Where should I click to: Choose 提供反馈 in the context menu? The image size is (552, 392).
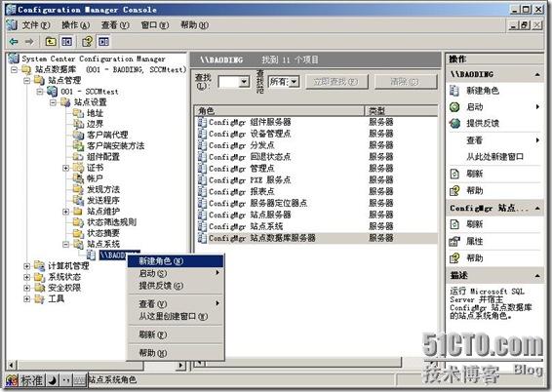pyautogui.click(x=176, y=286)
